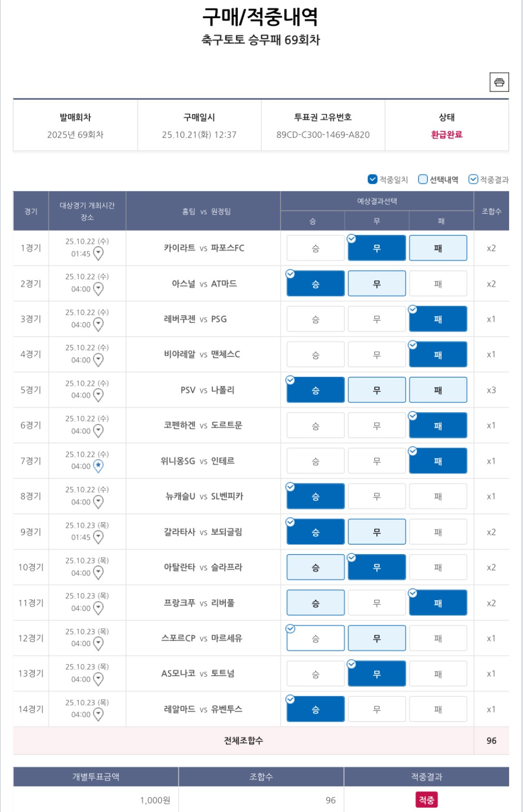523x812 pixels.
Task: Open venue pin for match 14 (레알마드 vs 유벤투스)
Action: pos(98,714)
